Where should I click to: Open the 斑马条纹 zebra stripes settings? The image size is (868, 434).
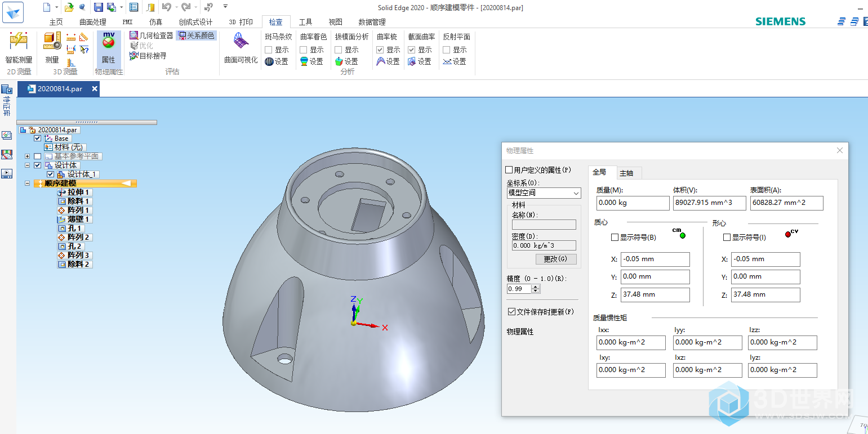click(277, 61)
